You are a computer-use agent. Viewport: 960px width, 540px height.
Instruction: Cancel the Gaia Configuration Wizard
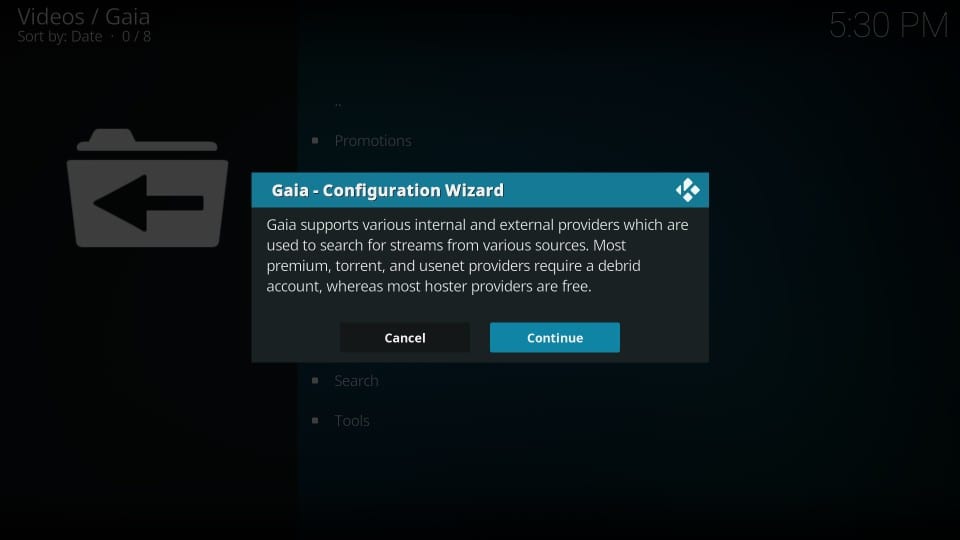[x=405, y=337]
